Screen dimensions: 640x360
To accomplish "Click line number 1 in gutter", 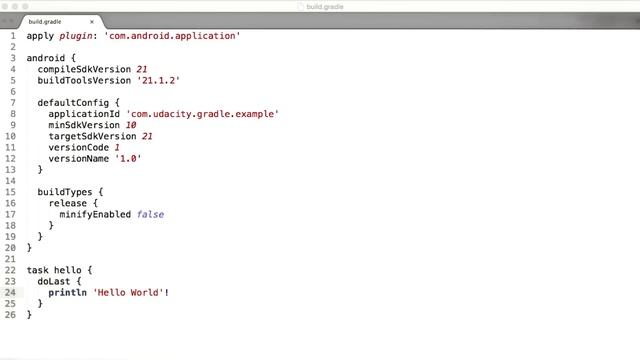I will (13, 36).
